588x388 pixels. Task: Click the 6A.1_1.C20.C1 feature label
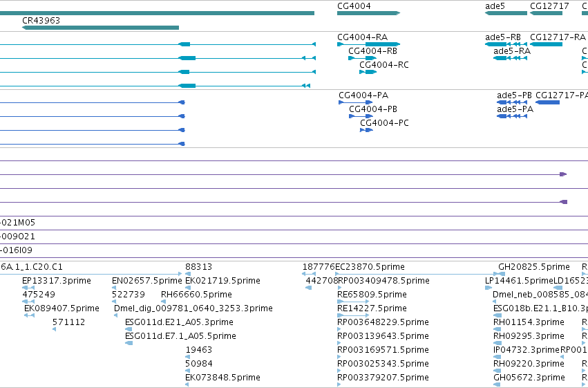(32, 267)
